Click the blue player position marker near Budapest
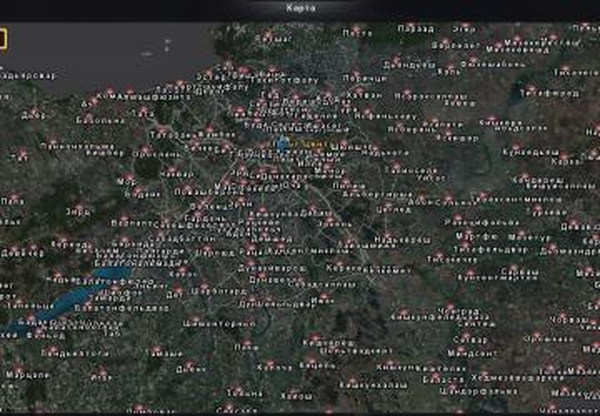Viewport: 600px width, 416px height. tap(282, 144)
